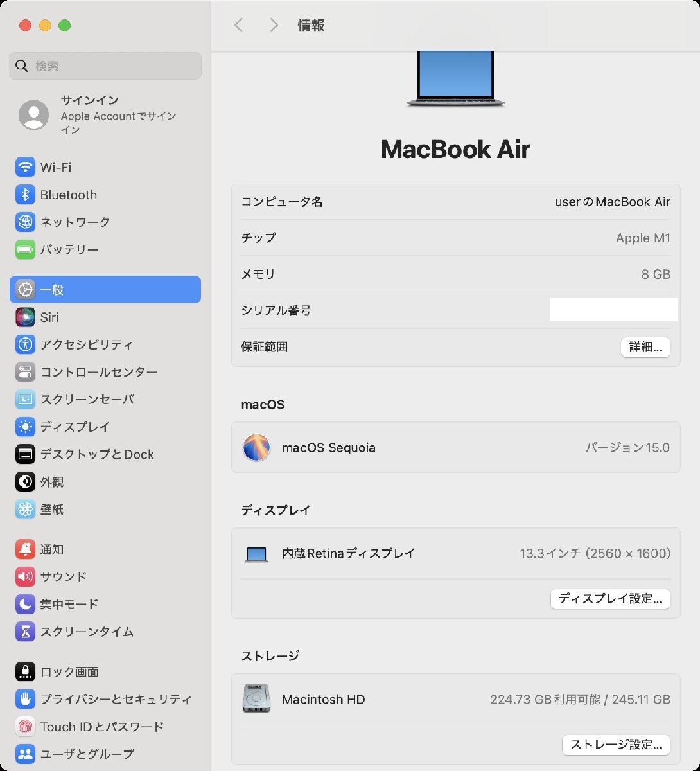Select the 一般 gear icon
This screenshot has height=771, width=700.
[x=25, y=290]
